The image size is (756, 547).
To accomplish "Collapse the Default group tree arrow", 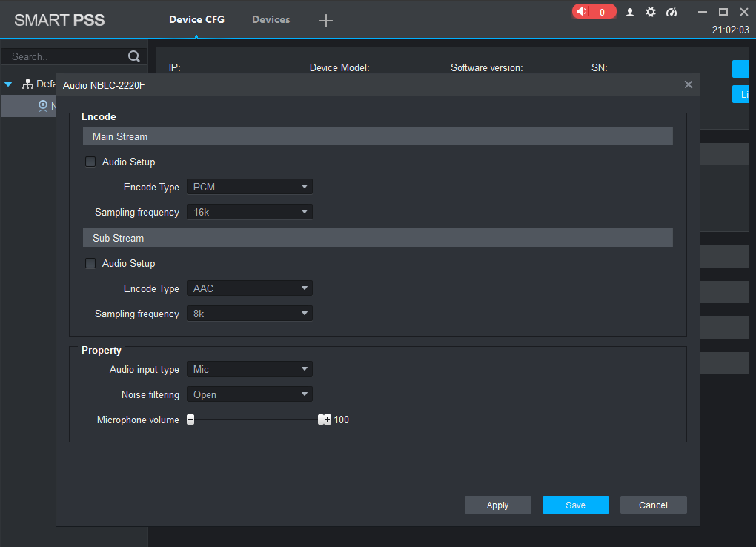I will pyautogui.click(x=8, y=84).
